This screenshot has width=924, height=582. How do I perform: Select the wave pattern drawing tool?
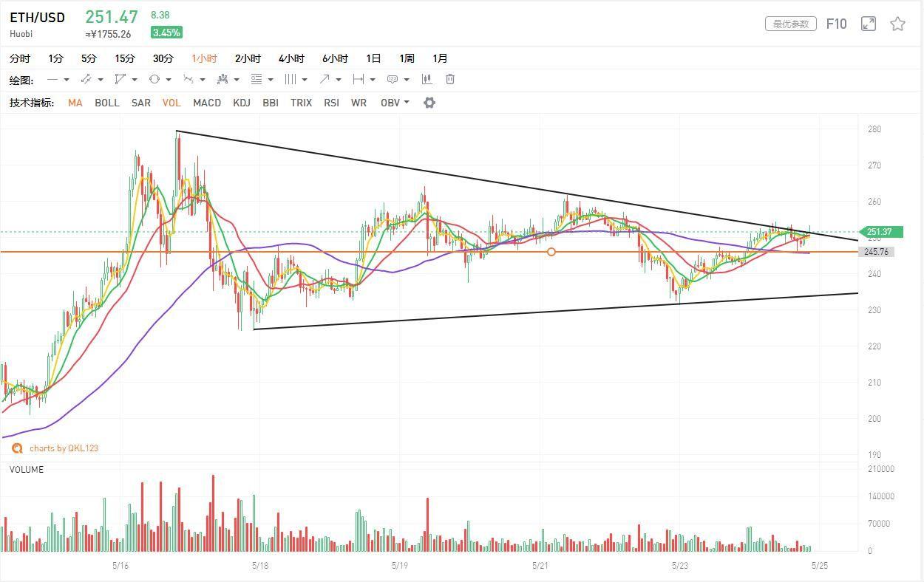point(188,79)
